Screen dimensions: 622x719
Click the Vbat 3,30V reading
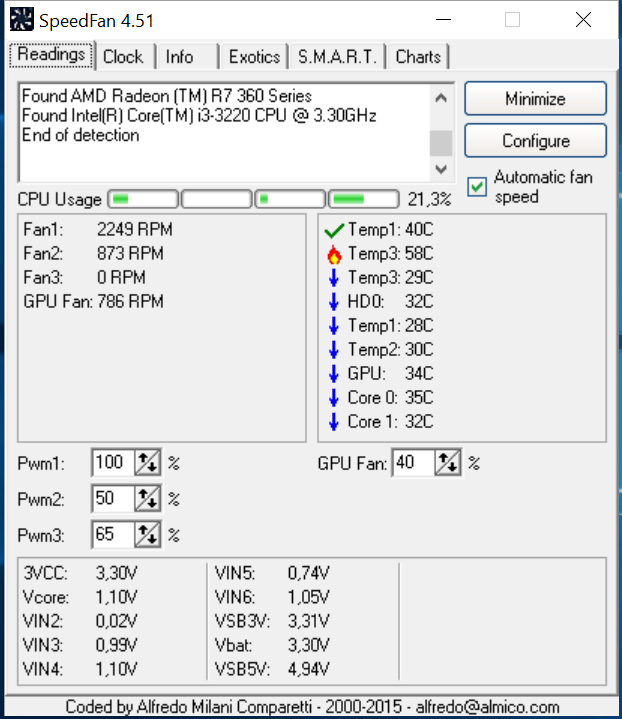pos(272,645)
